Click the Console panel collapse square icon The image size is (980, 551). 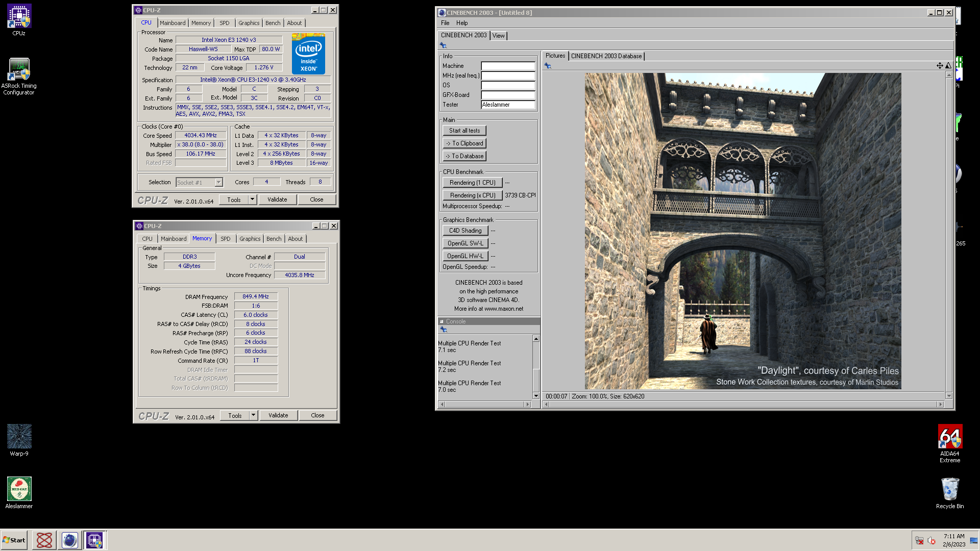[x=442, y=321]
